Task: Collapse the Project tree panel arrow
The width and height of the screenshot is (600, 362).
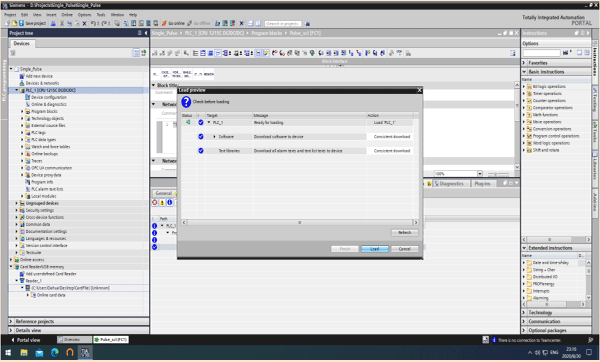Action: tap(146, 33)
